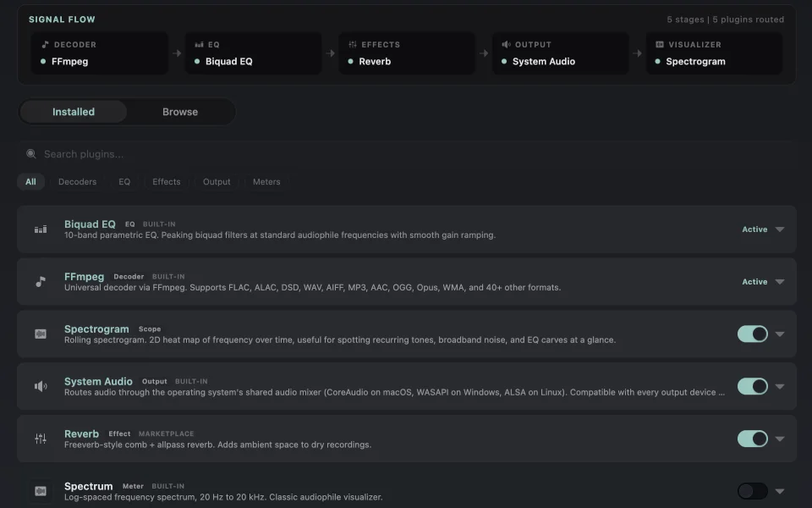Click the Biquad EQ equalizer bars icon
The height and width of the screenshot is (508, 812).
coord(41,229)
